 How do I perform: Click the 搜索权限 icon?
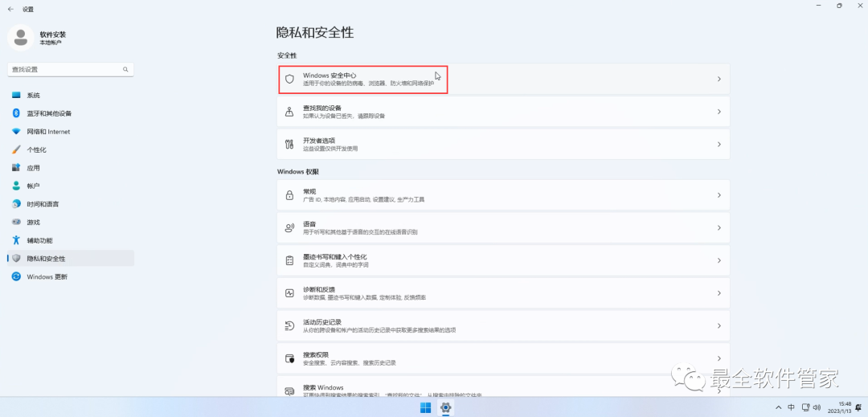289,358
